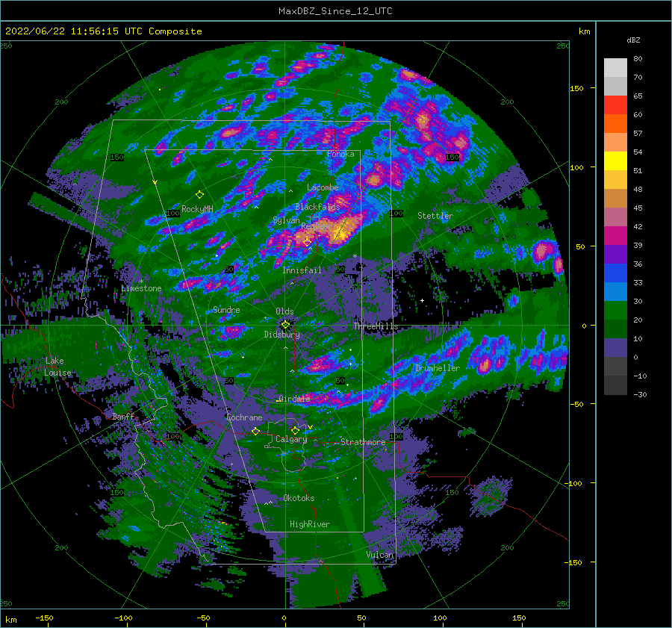Screen dimensions: 672x628
Task: Click the Banff label
Action: click(123, 417)
